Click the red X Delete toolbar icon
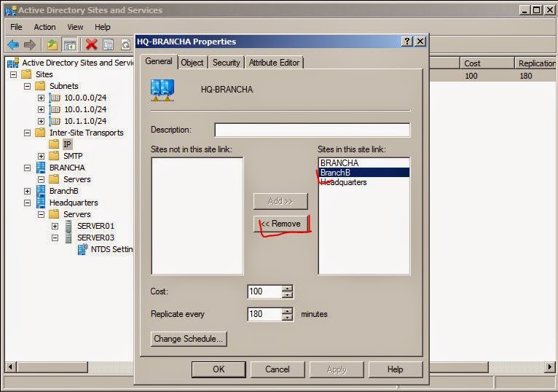 [92, 44]
